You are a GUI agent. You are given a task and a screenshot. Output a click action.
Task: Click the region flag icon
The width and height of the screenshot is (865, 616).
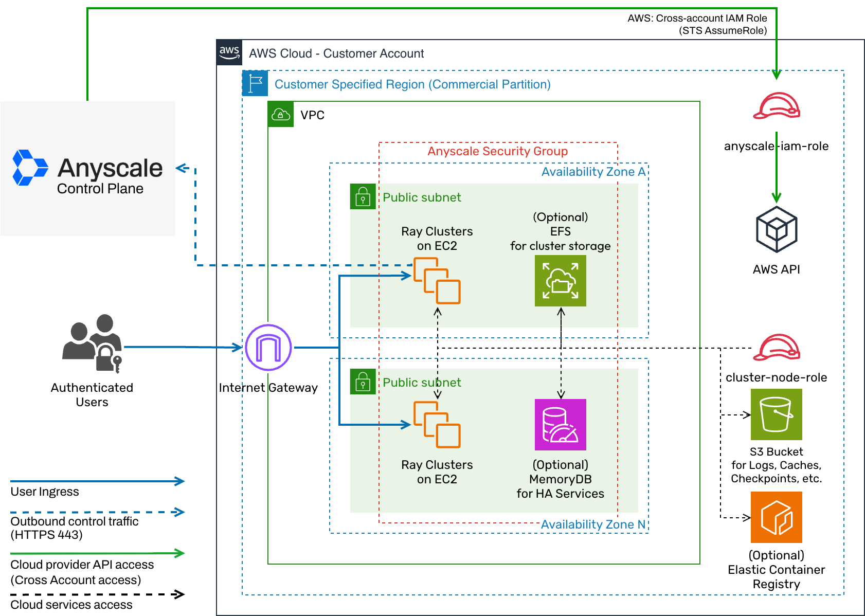click(255, 83)
